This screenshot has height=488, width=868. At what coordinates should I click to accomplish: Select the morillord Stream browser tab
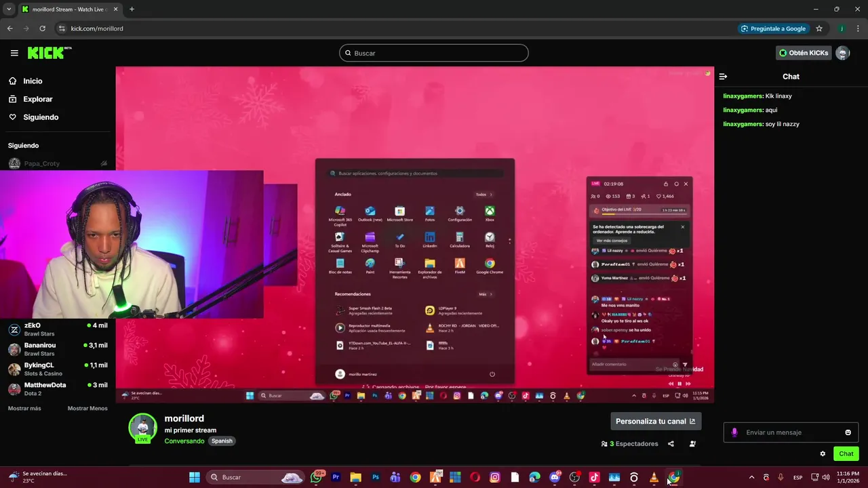(70, 9)
